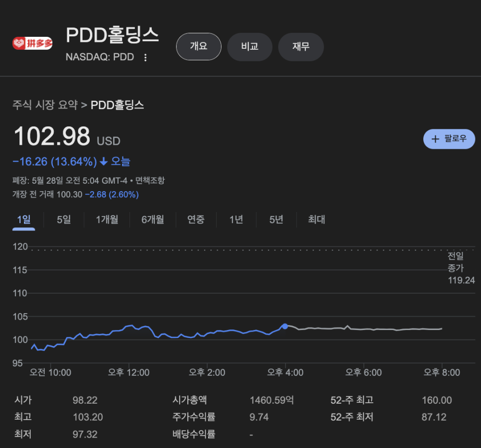
Task: Click the 시가총액 value 1460.59억
Action: (272, 400)
